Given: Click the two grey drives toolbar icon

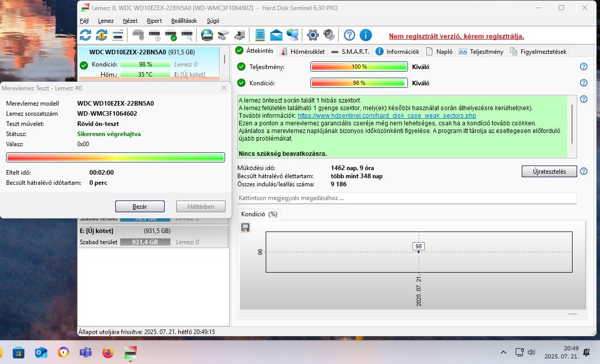Looking at the screenshot, I should pos(224,35).
